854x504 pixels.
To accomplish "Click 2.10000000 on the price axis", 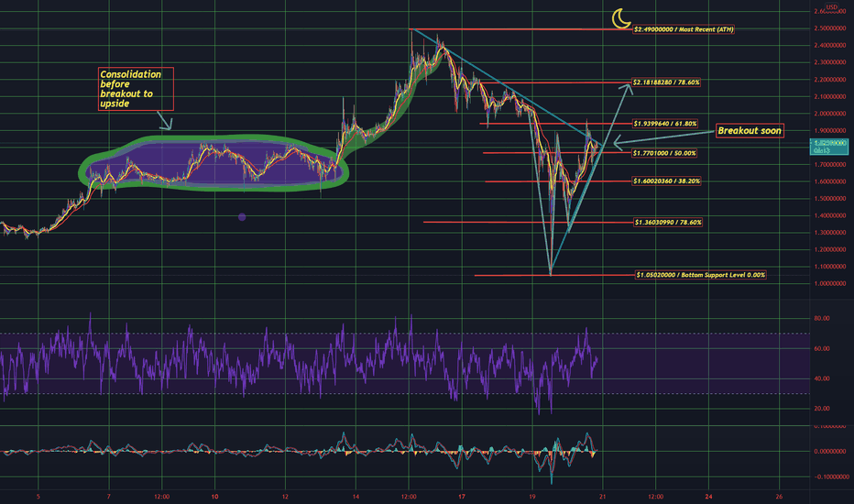I will pos(829,96).
